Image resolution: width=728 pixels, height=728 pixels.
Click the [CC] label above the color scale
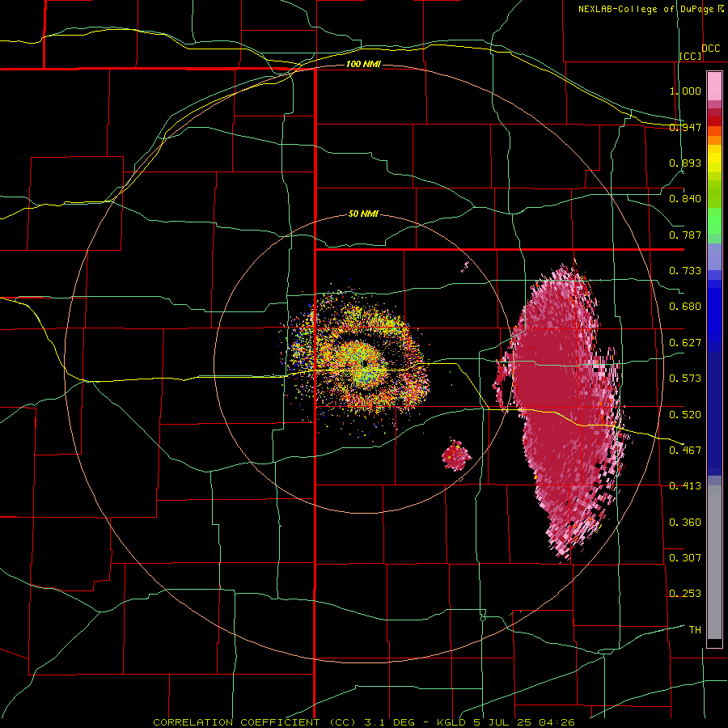tap(691, 56)
